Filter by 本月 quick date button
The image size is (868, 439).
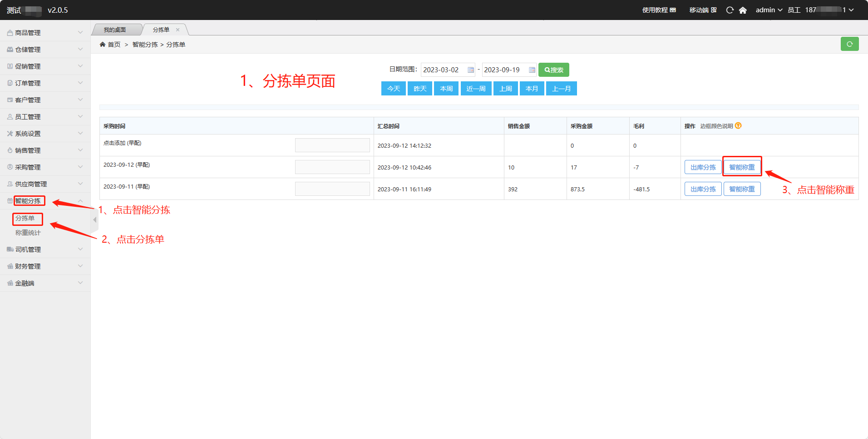pyautogui.click(x=532, y=89)
